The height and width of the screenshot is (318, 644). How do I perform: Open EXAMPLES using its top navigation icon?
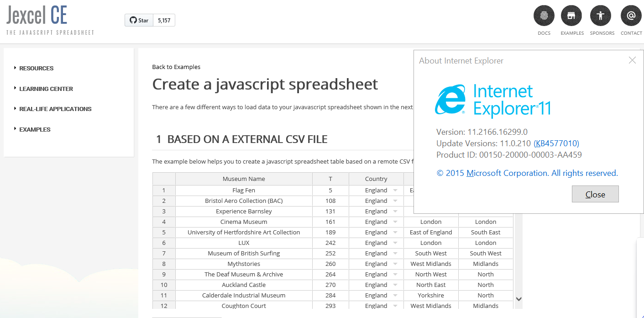pos(571,15)
